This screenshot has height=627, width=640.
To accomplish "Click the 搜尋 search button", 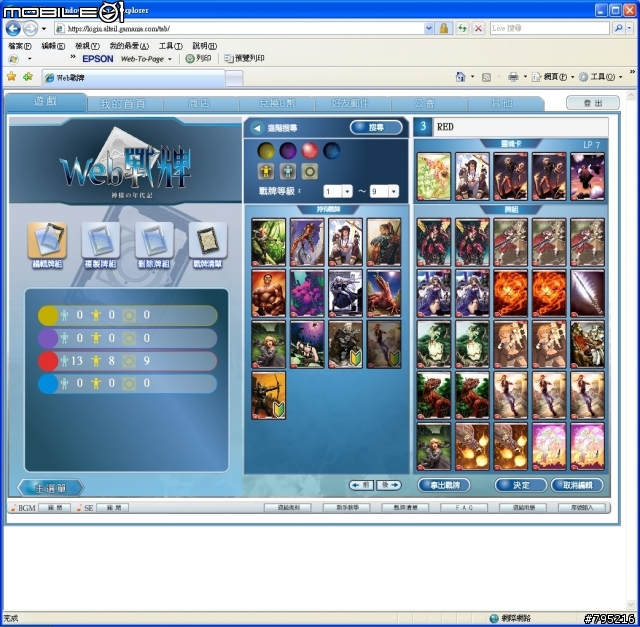I will coord(376,127).
